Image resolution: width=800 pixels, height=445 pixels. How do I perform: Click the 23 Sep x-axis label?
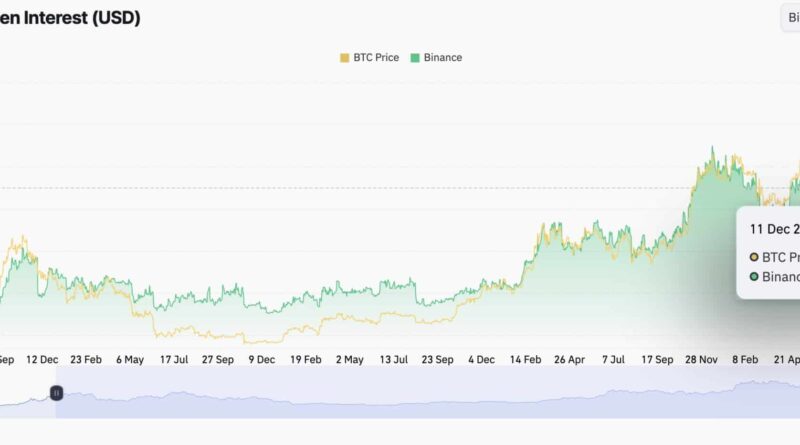(439, 358)
